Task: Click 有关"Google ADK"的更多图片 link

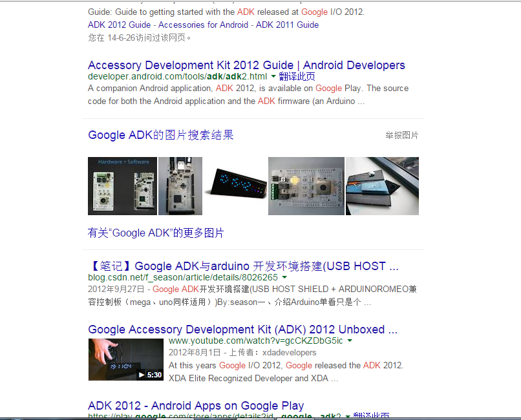Action: 156,233
